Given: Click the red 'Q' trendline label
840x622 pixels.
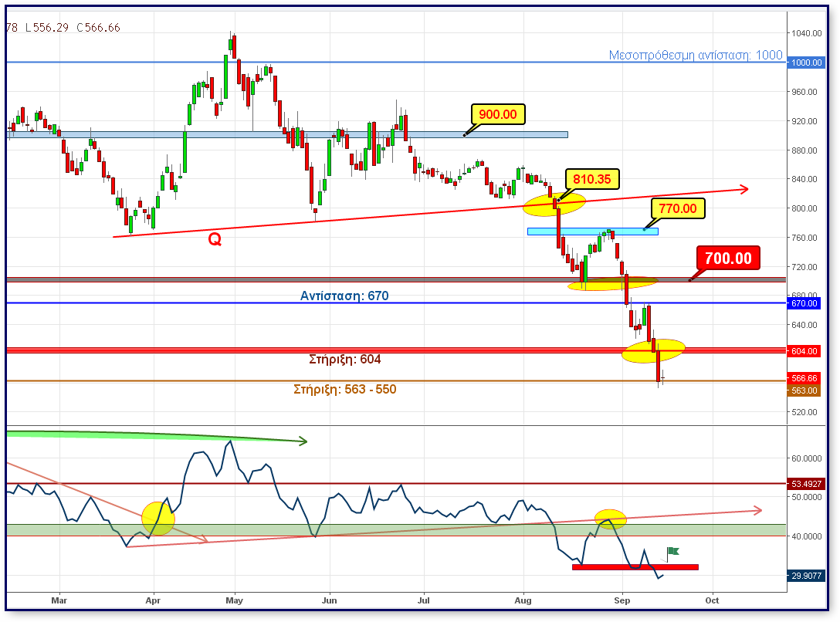Looking at the screenshot, I should click(215, 239).
